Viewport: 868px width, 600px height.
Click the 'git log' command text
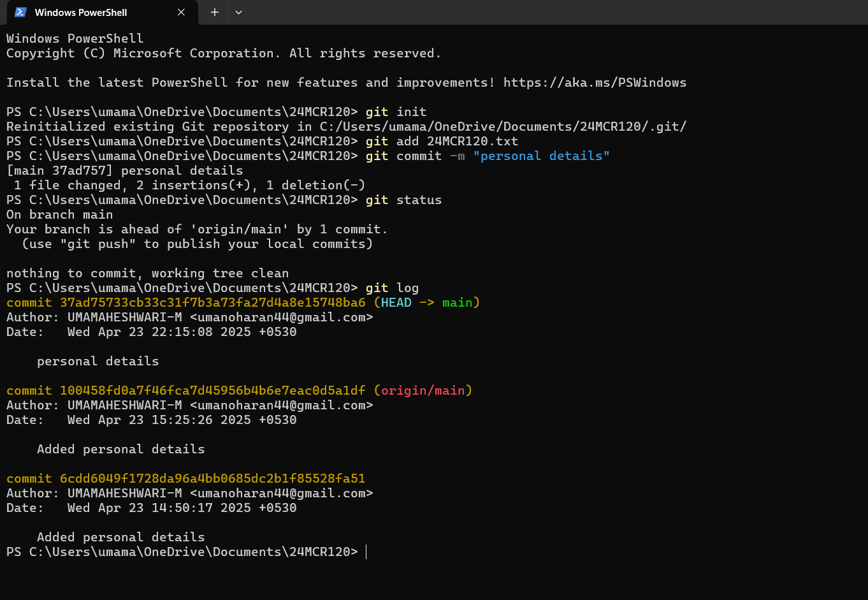(392, 288)
